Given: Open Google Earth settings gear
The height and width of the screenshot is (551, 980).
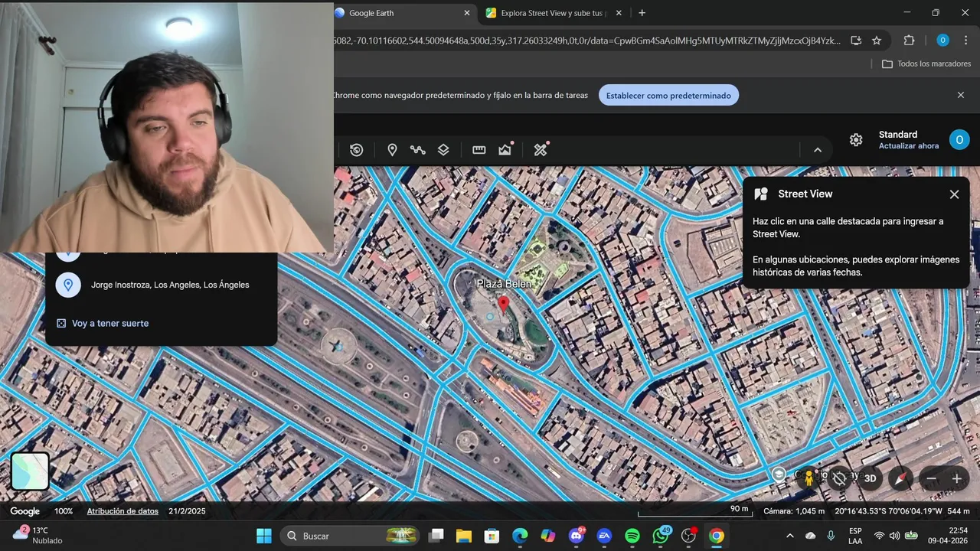Looking at the screenshot, I should [856, 140].
